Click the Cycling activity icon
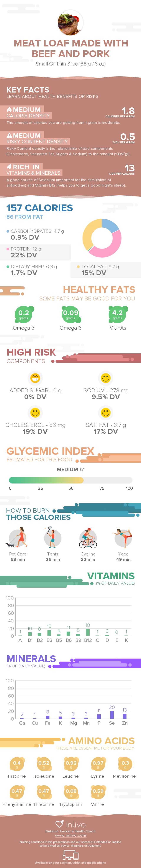The width and height of the screenshot is (141, 868). [x=88, y=538]
